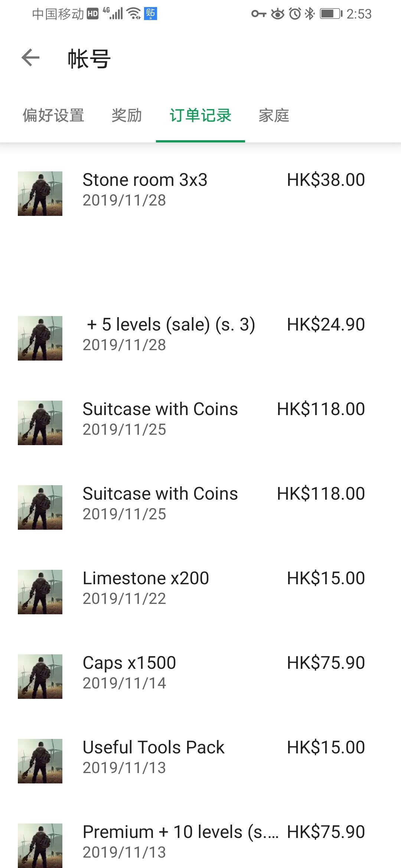The width and height of the screenshot is (401, 868).
Task: Open the Stone room 3x3 order
Action: (200, 194)
